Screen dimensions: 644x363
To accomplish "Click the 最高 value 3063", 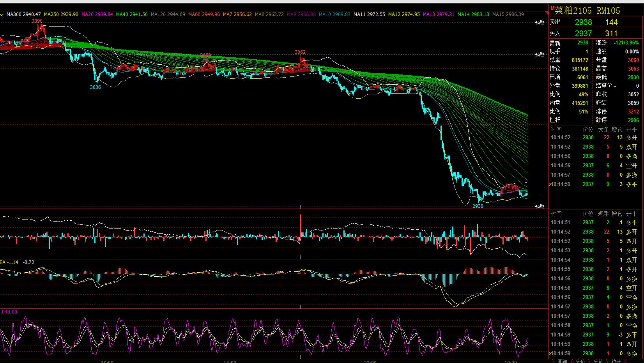I will (x=633, y=69).
